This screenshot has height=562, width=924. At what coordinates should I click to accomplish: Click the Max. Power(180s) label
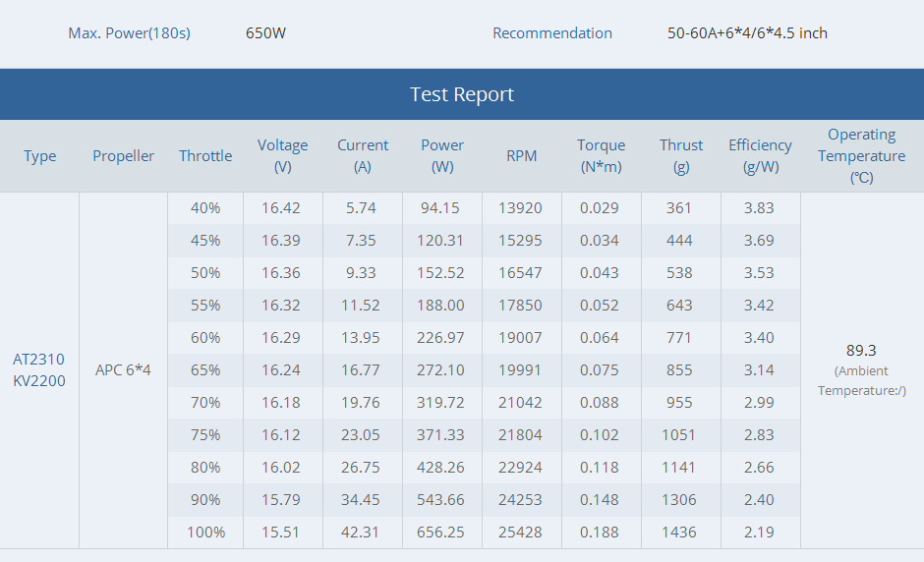tap(129, 33)
